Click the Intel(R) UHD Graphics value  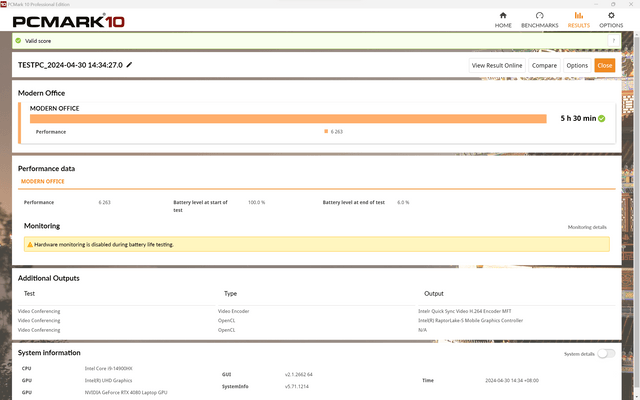pyautogui.click(x=108, y=380)
